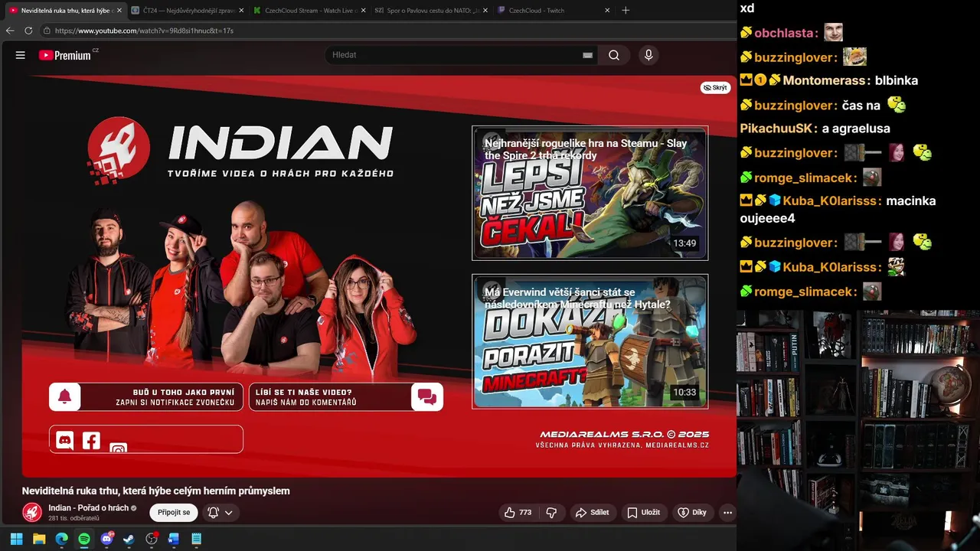Screen dimensions: 980x551
Task: Open more actions three-dot menu
Action: tap(727, 513)
